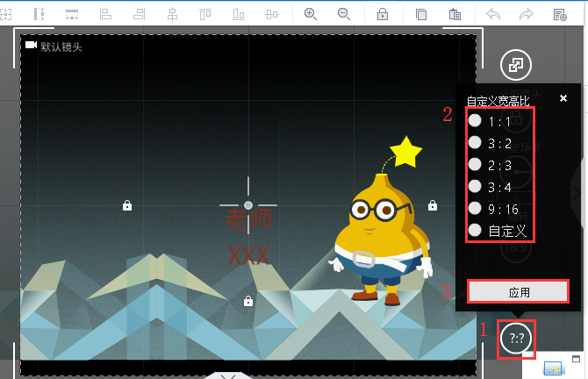Click the align top edges icon

[205, 14]
